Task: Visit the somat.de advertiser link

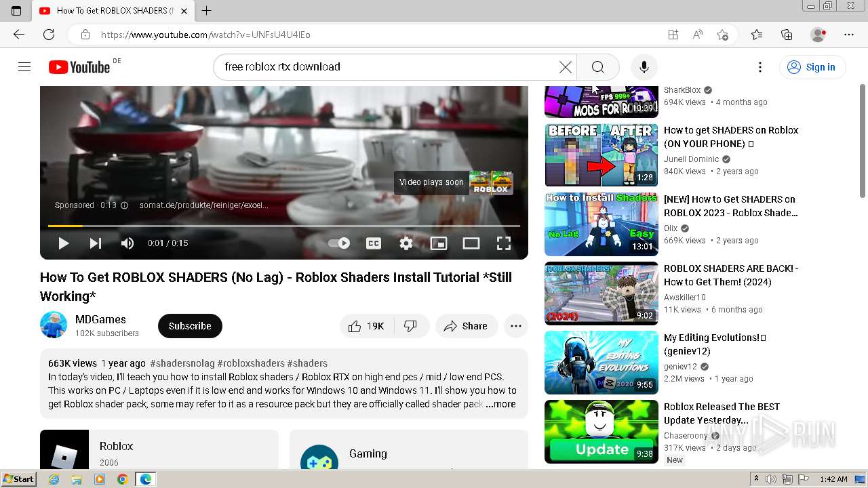Action: 203,205
